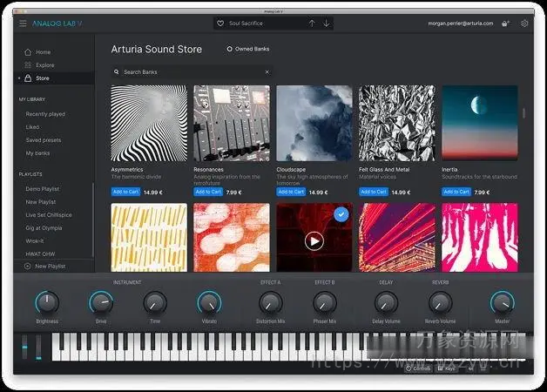Viewport: 547px width, 392px height.
Task: Click the Delay Volume knob
Action: coord(386,302)
